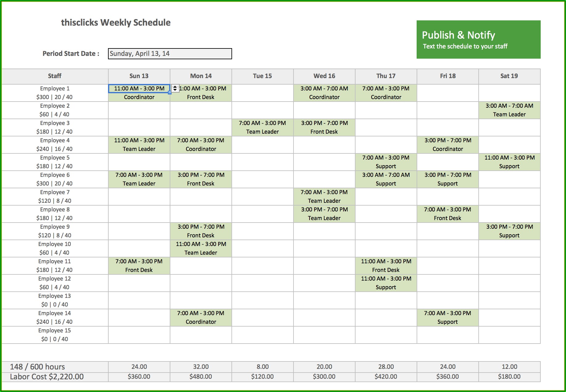Click Employee 9's Saturday Support shift
Image resolution: width=566 pixels, height=392 pixels.
coord(509,231)
